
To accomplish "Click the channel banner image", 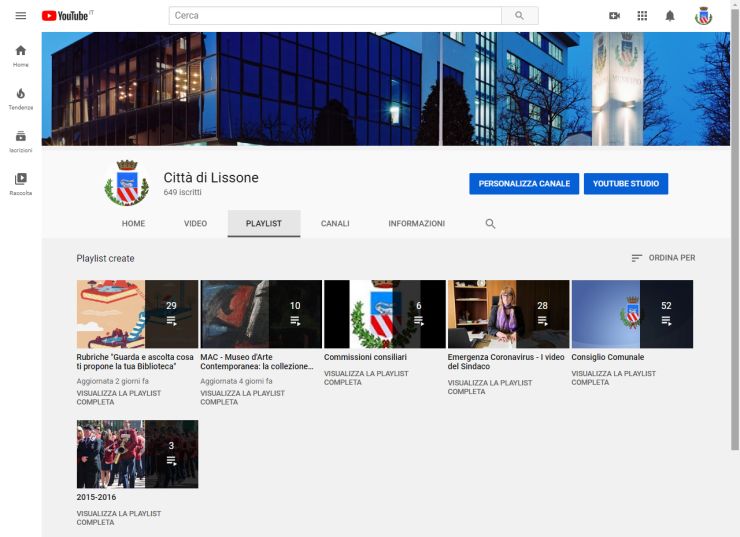I will tap(386, 89).
